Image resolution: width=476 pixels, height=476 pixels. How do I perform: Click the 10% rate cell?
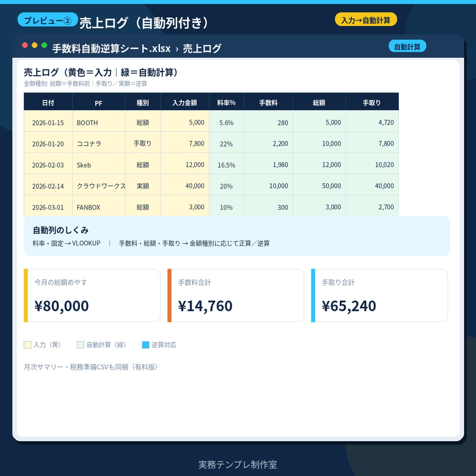tap(226, 206)
